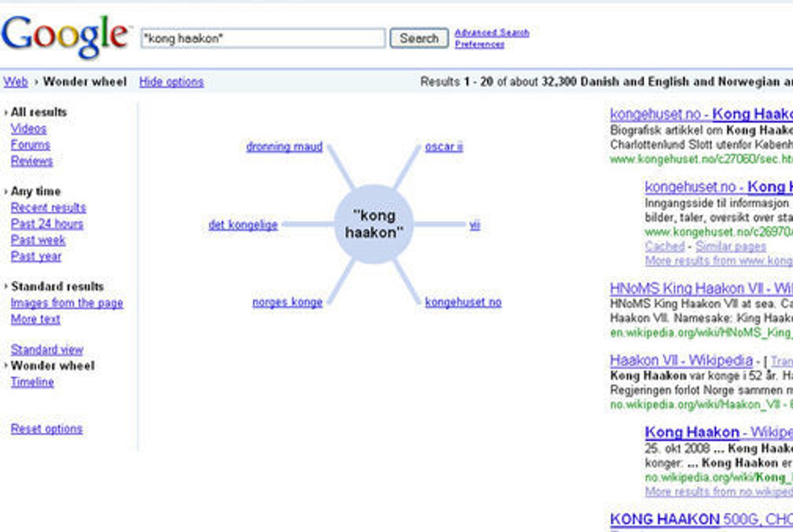Open norges konge wheel topic
This screenshot has width=793, height=532.
pyautogui.click(x=287, y=302)
